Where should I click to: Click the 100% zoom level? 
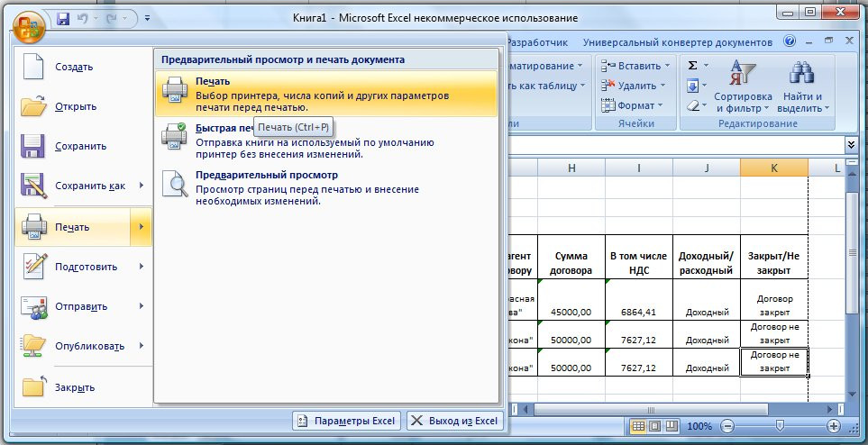point(699,426)
